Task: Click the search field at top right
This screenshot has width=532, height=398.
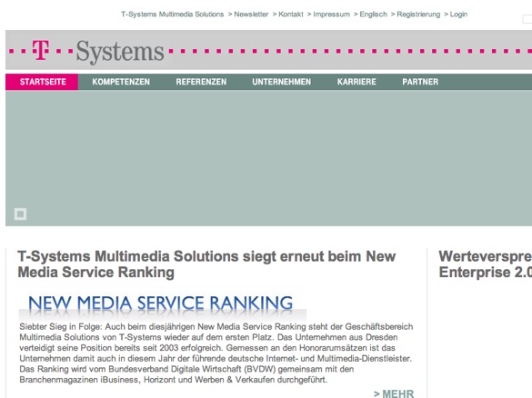Action: click(x=527, y=19)
